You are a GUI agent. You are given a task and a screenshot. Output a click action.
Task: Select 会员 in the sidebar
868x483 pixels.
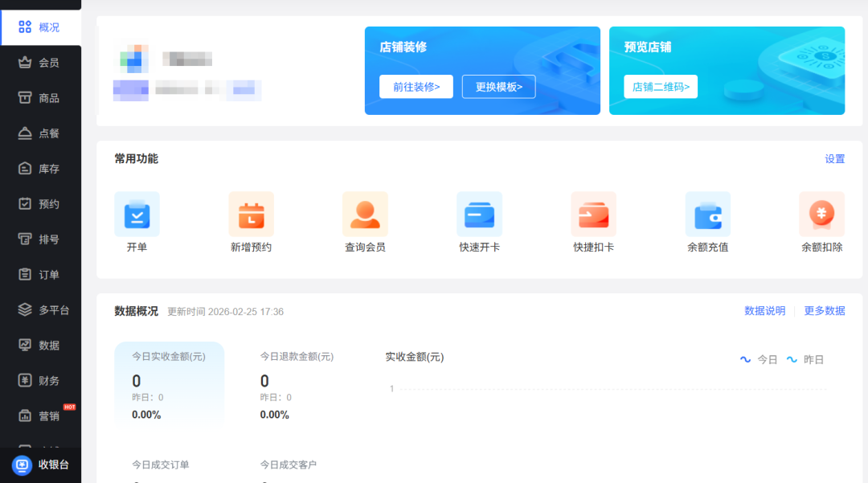click(40, 63)
